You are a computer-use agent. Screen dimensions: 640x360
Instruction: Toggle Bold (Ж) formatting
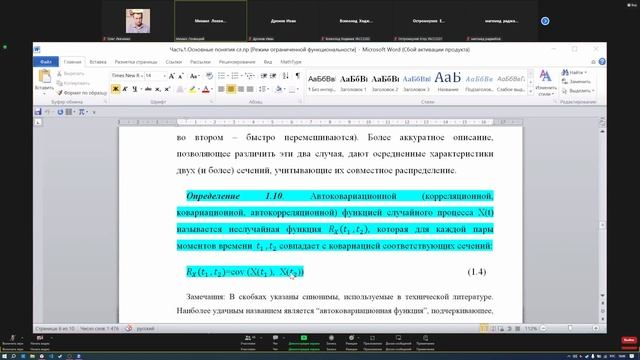[116, 89]
